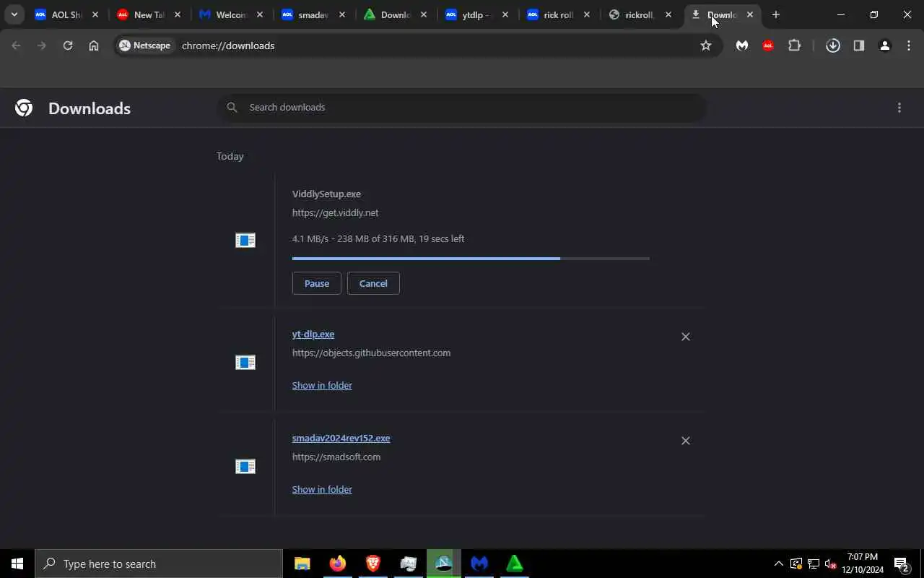Toggle the side panel icon
Screen dimensions: 924x578
859,46
